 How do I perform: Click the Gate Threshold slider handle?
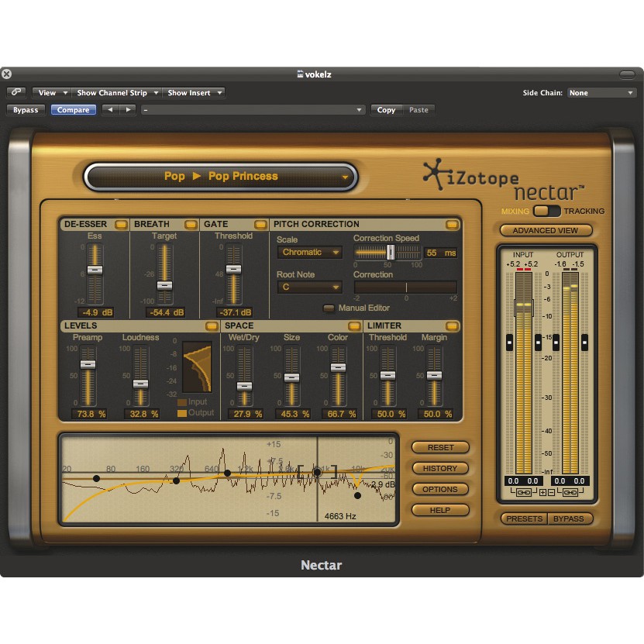[x=234, y=269]
